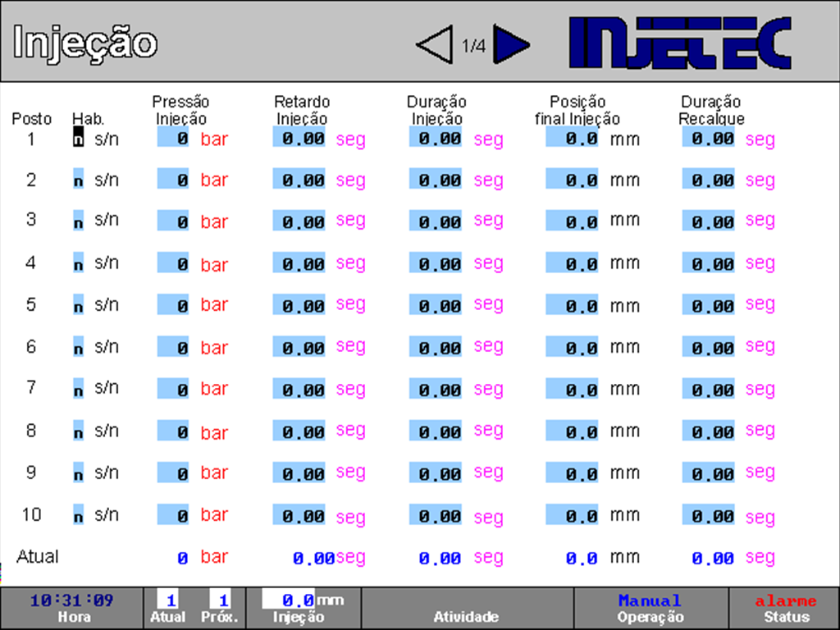
Task: Go to the next page with right arrow
Action: pos(511,45)
